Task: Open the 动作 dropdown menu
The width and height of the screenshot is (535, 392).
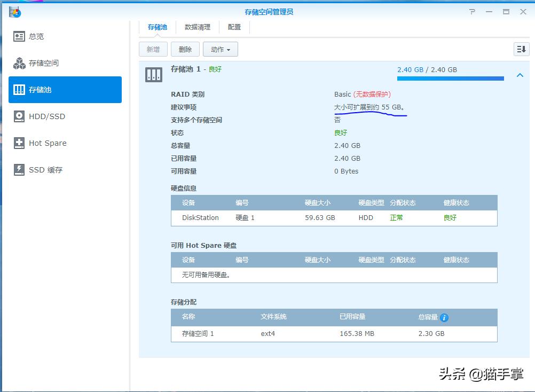Action: click(x=221, y=49)
